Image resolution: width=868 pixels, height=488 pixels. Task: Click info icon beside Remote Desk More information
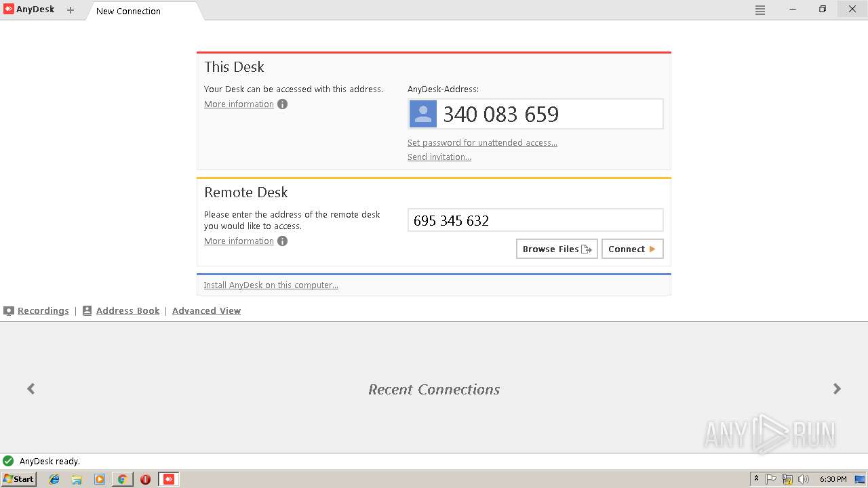tap(282, 241)
